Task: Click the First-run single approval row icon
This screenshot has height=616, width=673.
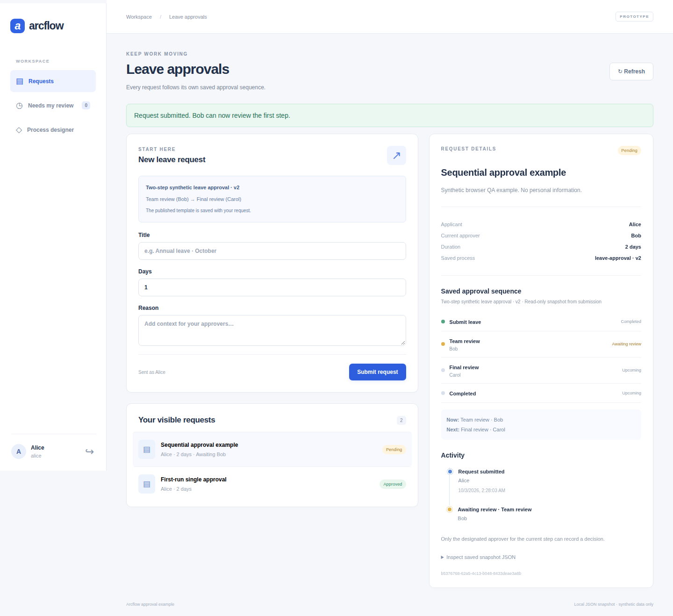Action: coord(147,484)
